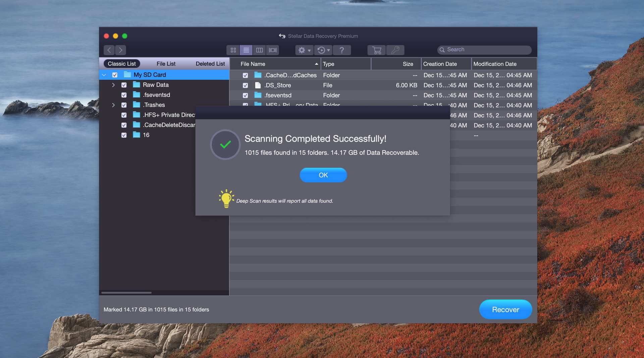This screenshot has width=644, height=358.
Task: Select the folder named 16
Action: tap(146, 135)
